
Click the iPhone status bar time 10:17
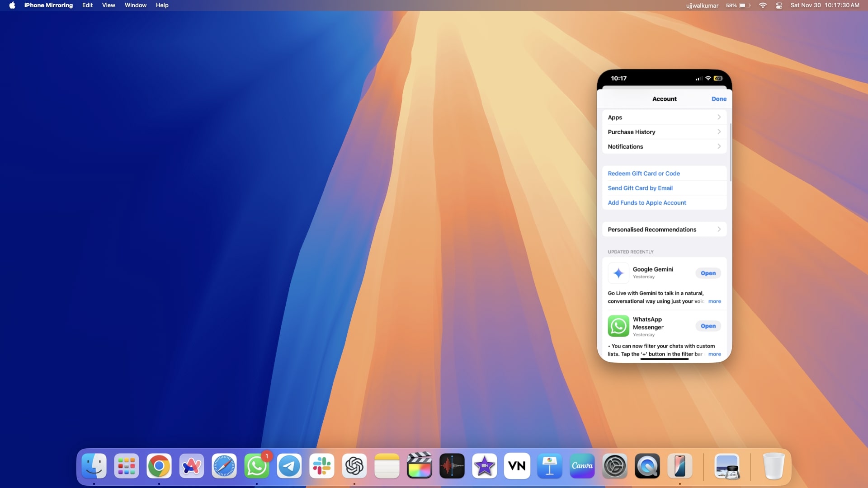point(618,78)
